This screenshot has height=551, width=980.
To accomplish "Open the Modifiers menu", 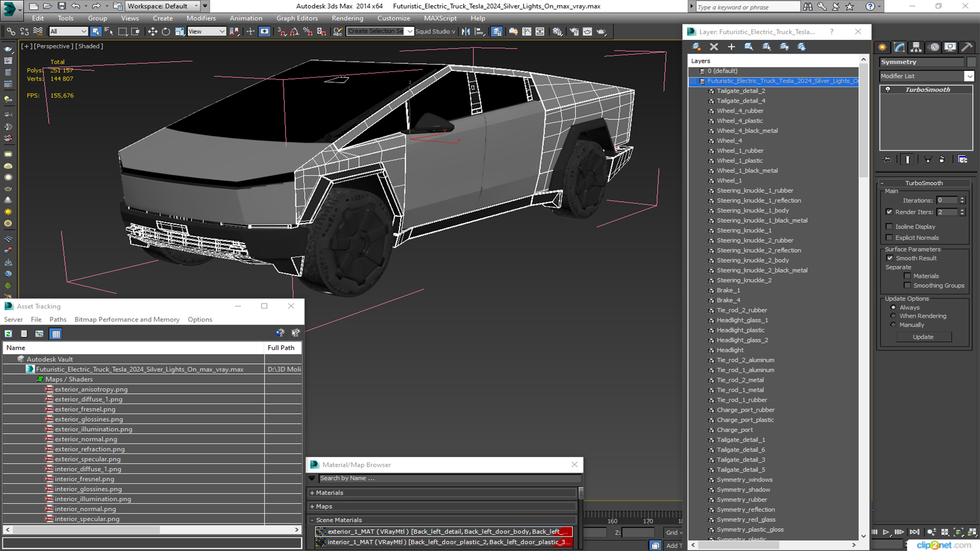I will tap(201, 18).
